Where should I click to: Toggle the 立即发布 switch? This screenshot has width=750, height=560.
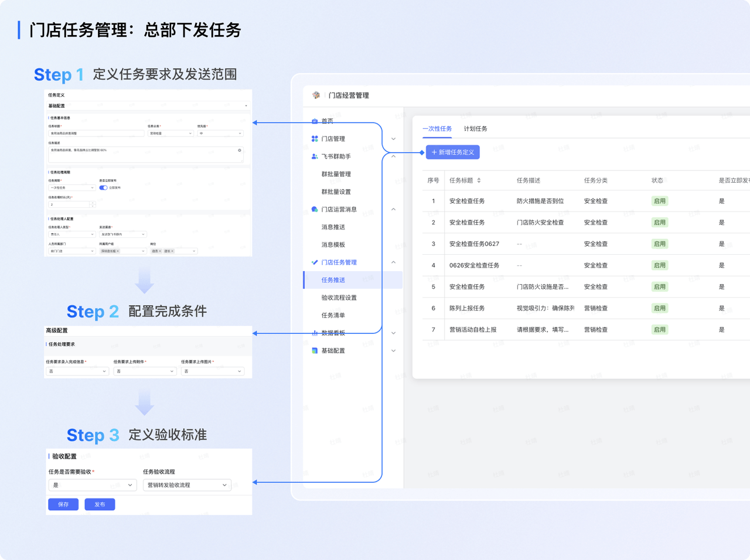[103, 188]
